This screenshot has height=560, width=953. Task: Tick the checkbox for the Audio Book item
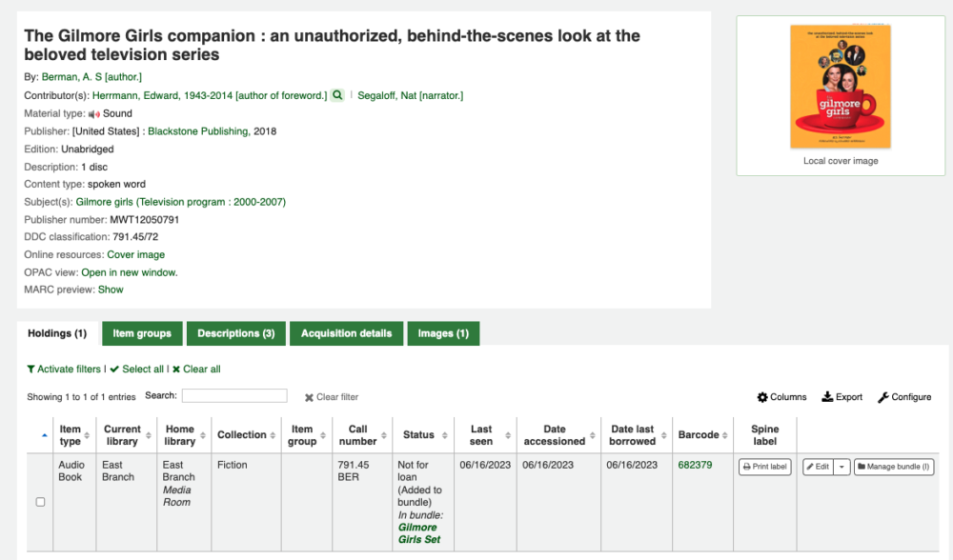tap(40, 502)
